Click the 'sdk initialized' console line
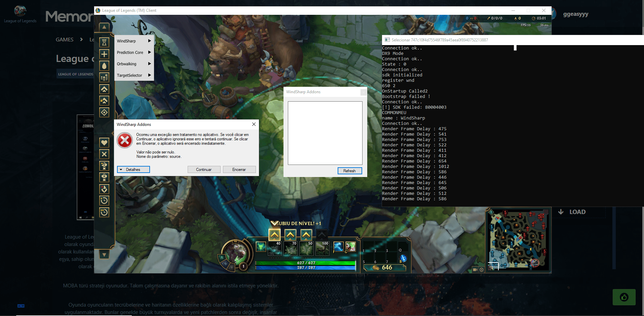The image size is (644, 316). point(402,75)
